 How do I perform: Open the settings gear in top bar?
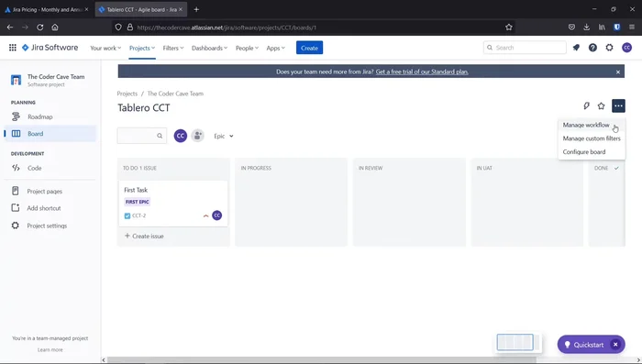click(x=609, y=48)
